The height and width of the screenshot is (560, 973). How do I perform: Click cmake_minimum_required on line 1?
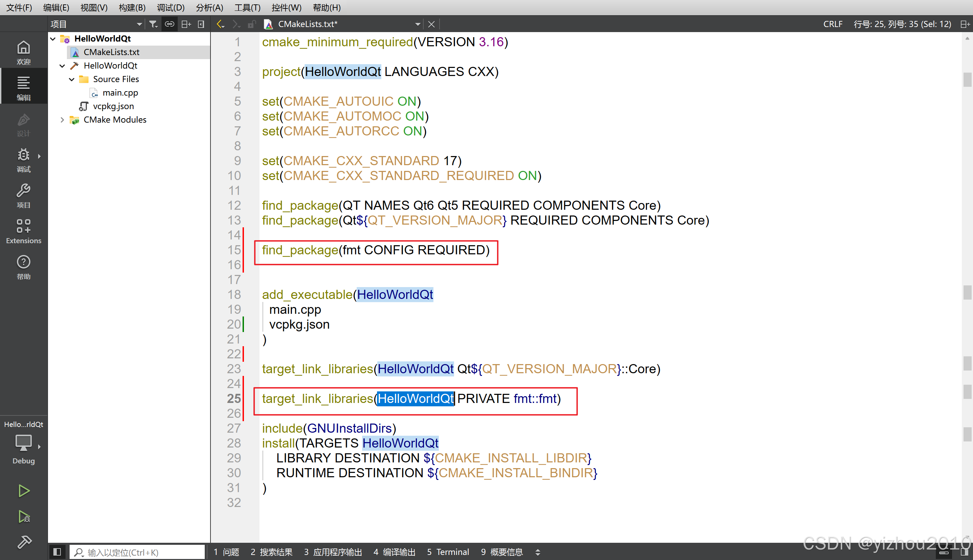338,42
